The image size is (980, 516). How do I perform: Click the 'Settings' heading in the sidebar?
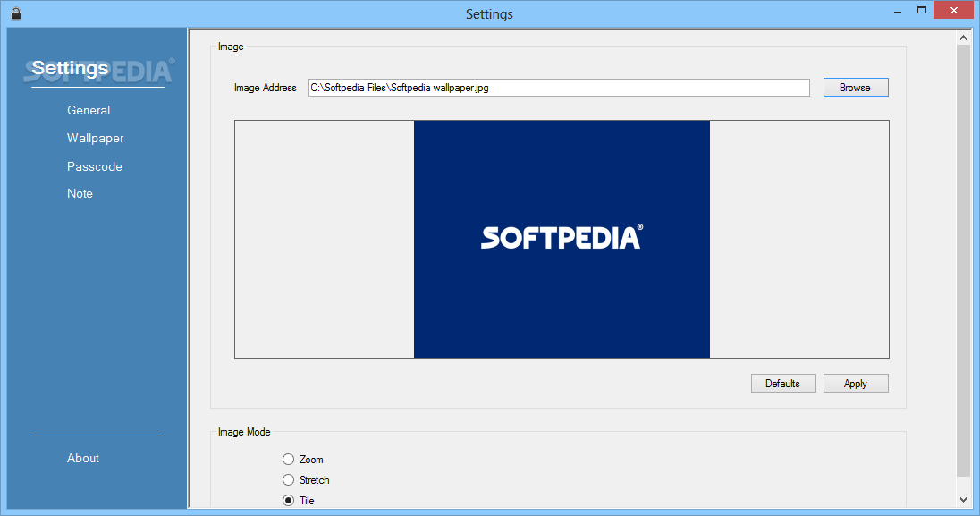[x=70, y=68]
